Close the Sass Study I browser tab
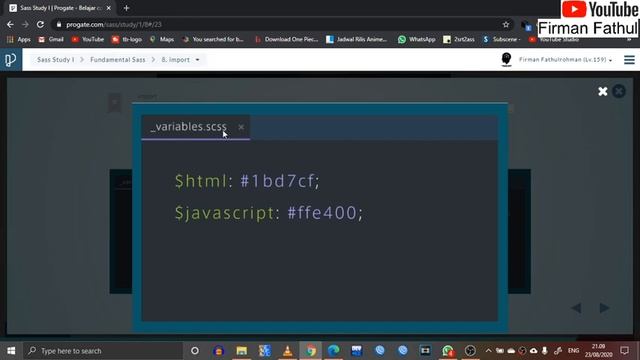This screenshot has width=640, height=360. click(109, 8)
